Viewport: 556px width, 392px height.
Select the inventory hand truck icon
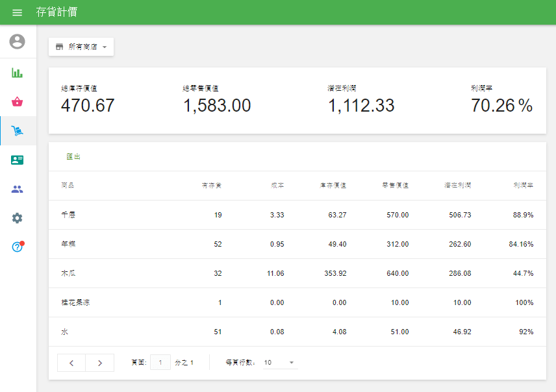pyautogui.click(x=18, y=131)
